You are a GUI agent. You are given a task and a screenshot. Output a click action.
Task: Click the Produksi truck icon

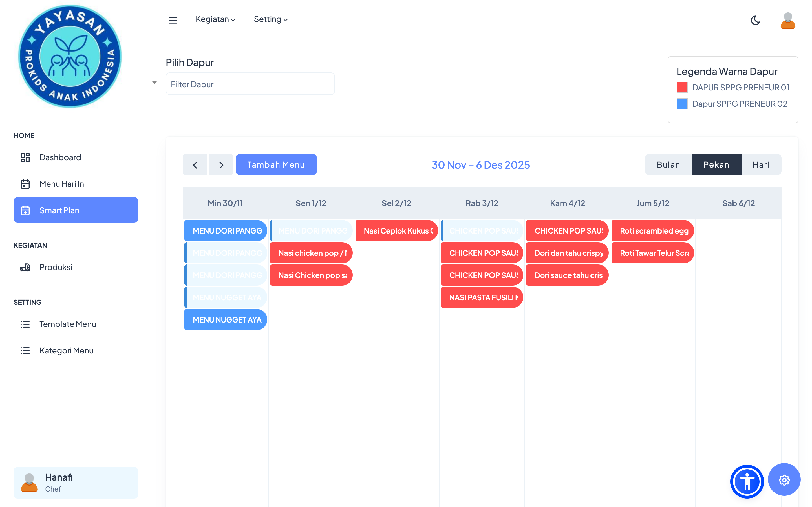[x=25, y=267]
